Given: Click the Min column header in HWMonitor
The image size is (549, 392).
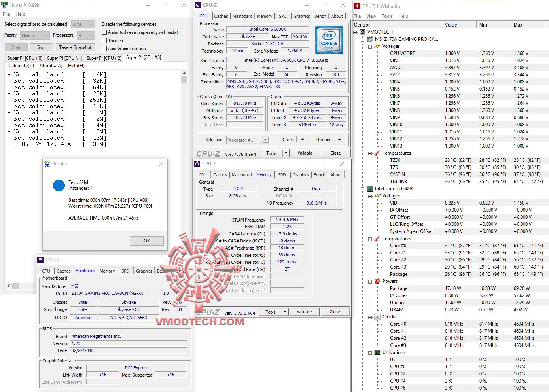Looking at the screenshot, I should (493, 25).
